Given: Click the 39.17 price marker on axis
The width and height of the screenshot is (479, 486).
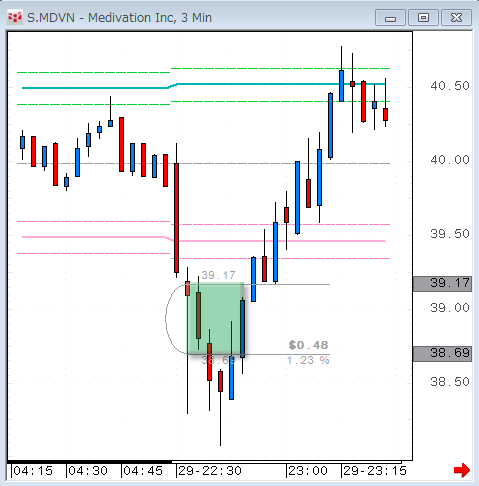Looking at the screenshot, I should 442,284.
